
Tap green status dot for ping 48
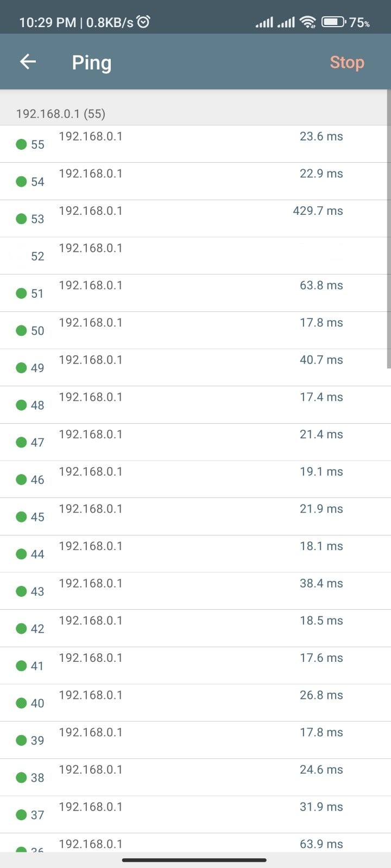pyautogui.click(x=21, y=405)
